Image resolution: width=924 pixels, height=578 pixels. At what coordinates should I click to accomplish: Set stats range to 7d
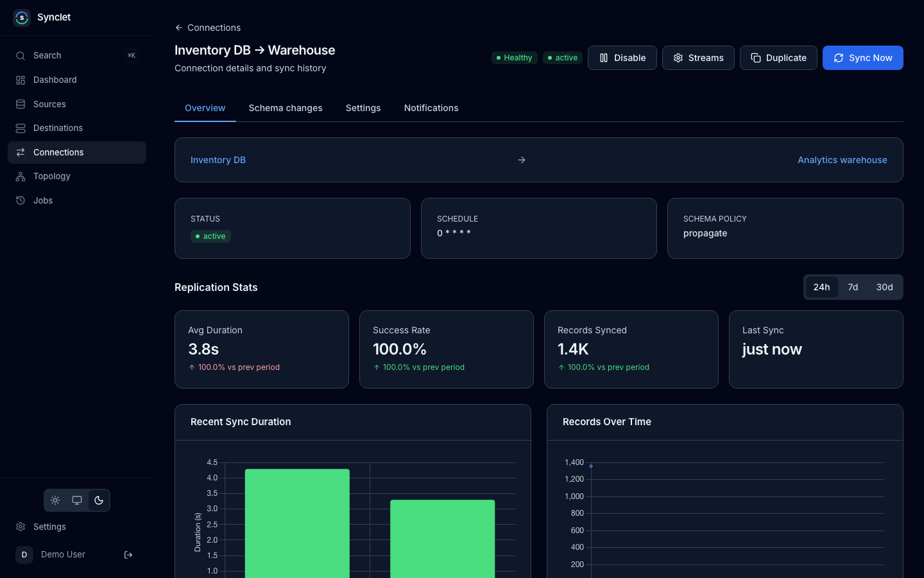pyautogui.click(x=853, y=287)
